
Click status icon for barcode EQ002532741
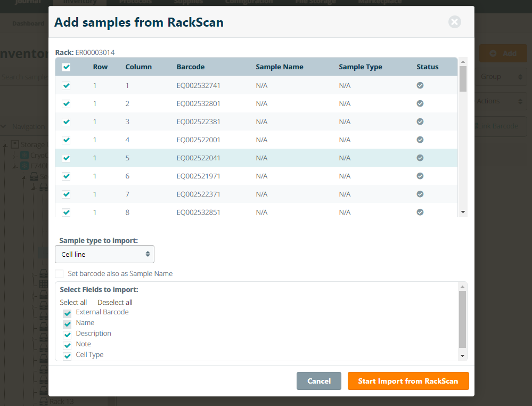click(x=420, y=85)
